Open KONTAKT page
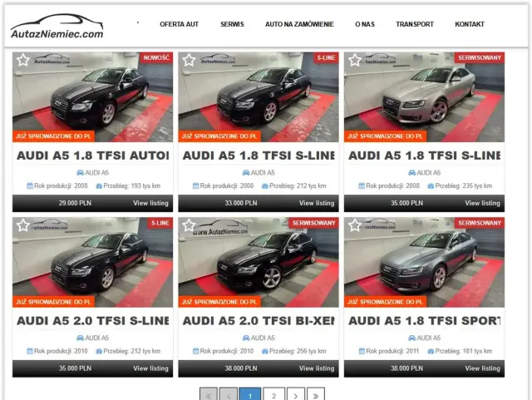 470,24
